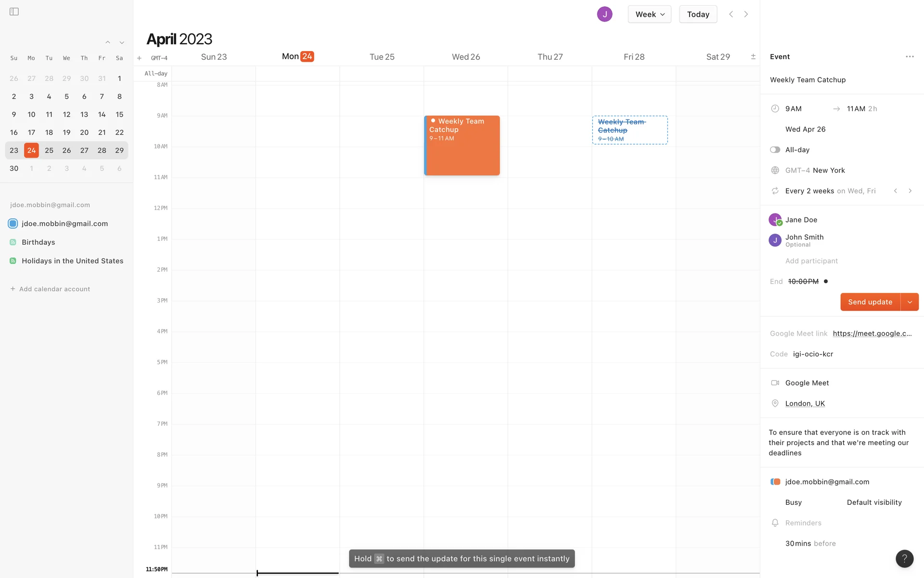Click the Google Meet video camera icon
The height and width of the screenshot is (578, 924).
[x=775, y=383]
